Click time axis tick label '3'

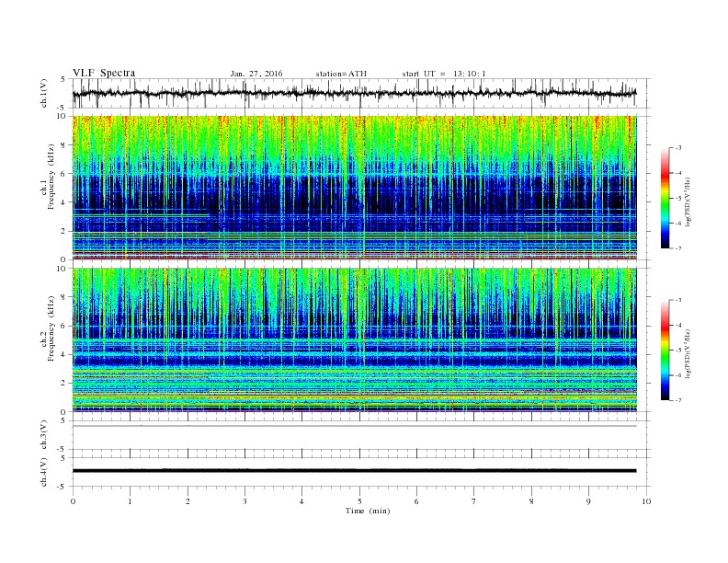click(x=245, y=501)
